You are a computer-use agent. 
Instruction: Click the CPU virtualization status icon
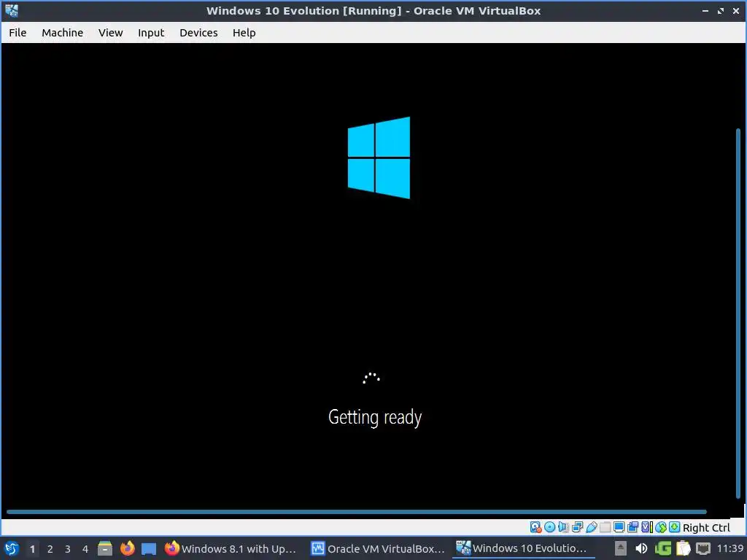(x=646, y=527)
